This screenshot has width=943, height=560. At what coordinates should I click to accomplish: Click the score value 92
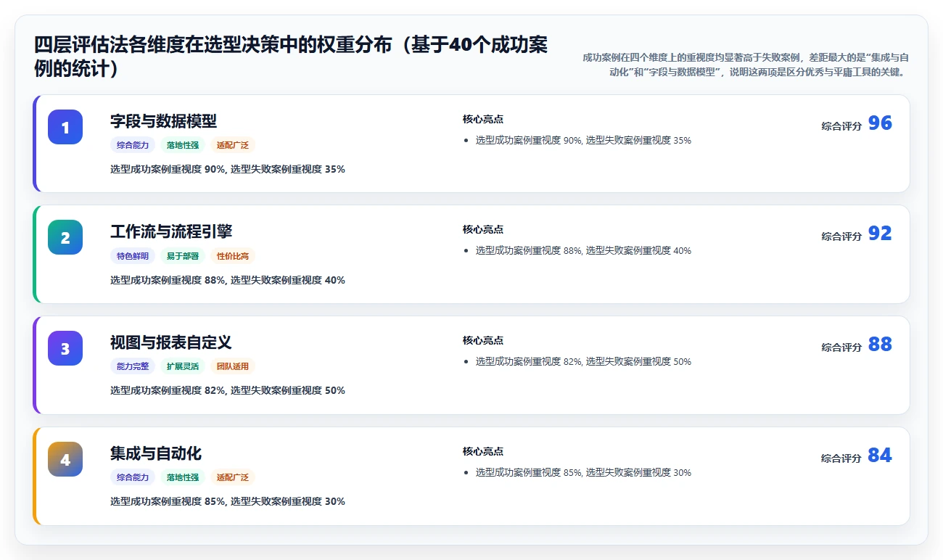pos(880,234)
